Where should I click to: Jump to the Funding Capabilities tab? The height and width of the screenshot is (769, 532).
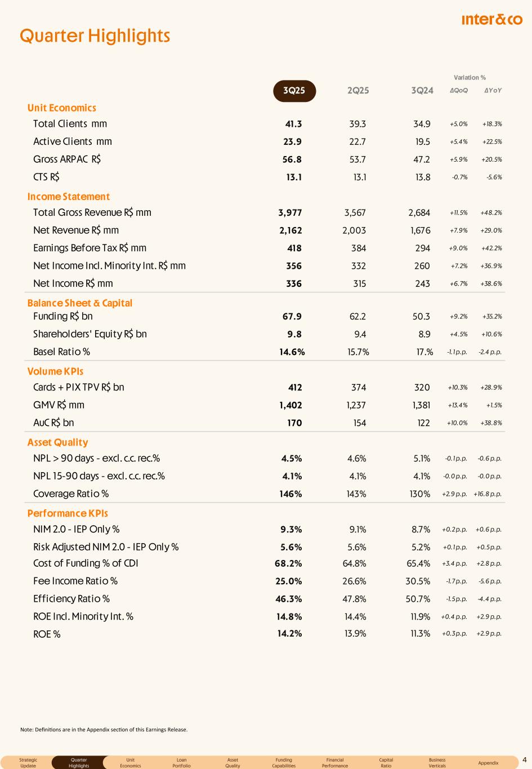pyautogui.click(x=284, y=763)
